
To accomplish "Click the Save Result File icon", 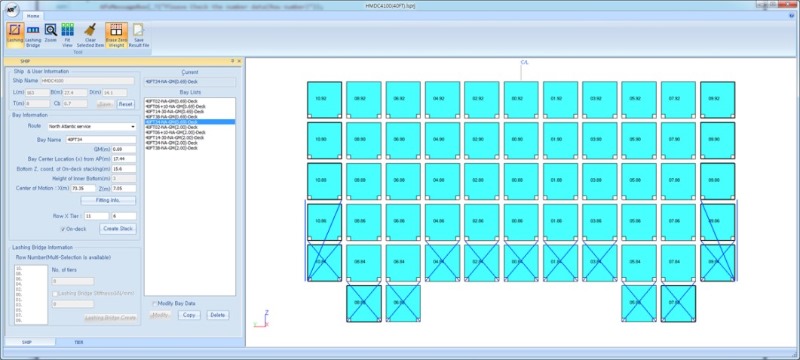I will click(139, 35).
